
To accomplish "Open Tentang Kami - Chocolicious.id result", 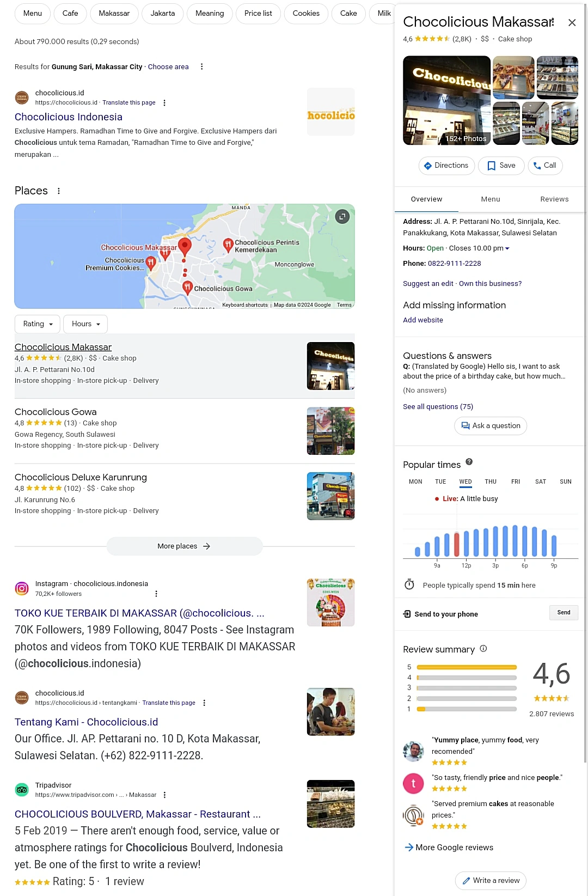I will [x=86, y=722].
